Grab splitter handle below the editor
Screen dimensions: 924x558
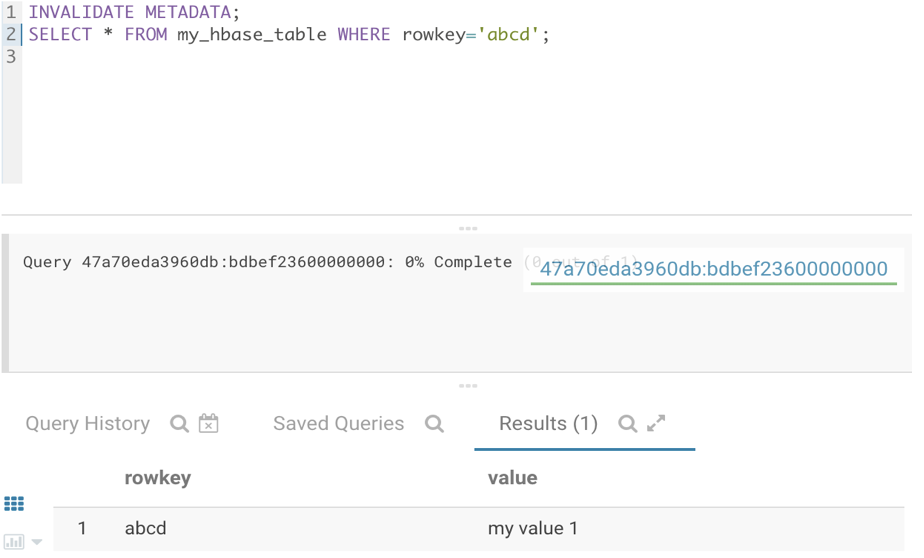[x=468, y=228]
